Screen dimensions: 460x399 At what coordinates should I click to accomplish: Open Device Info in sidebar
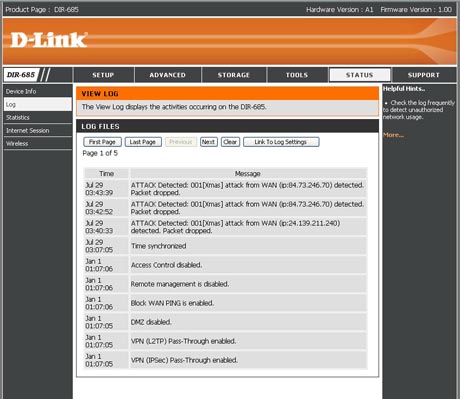(38, 91)
